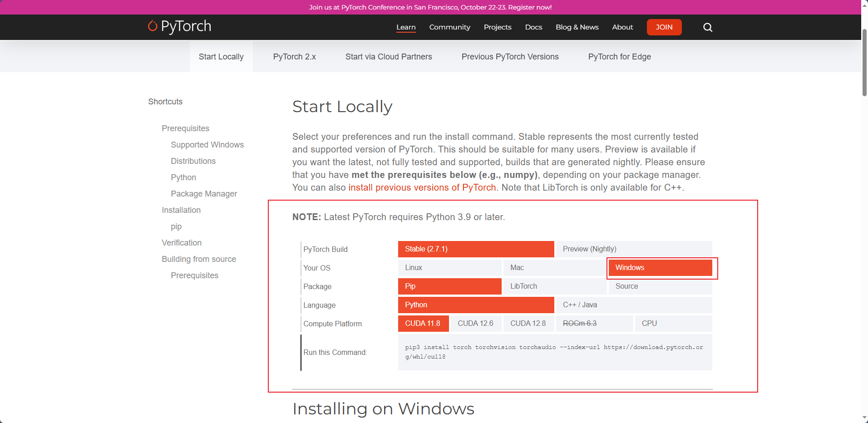Pick CUDA 12.6 compute platform
868x423 pixels.
point(476,324)
